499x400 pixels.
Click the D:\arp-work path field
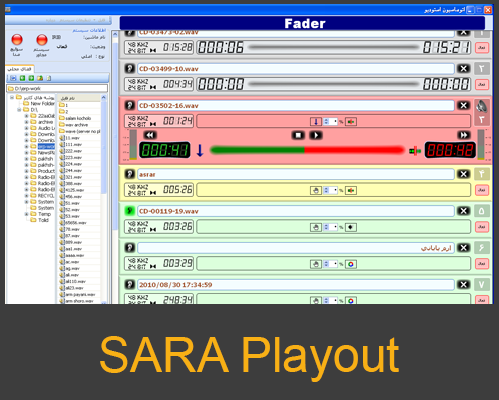(57, 88)
